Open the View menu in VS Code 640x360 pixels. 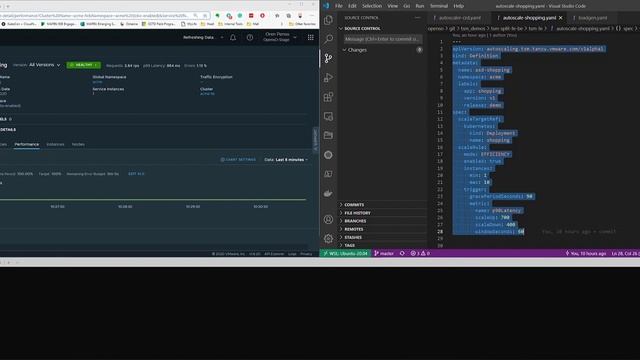click(393, 6)
